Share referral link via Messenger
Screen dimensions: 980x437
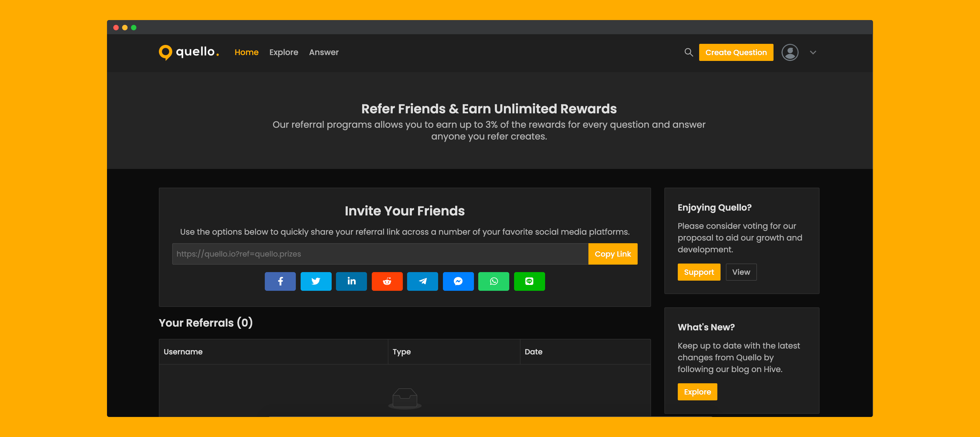pyautogui.click(x=458, y=281)
